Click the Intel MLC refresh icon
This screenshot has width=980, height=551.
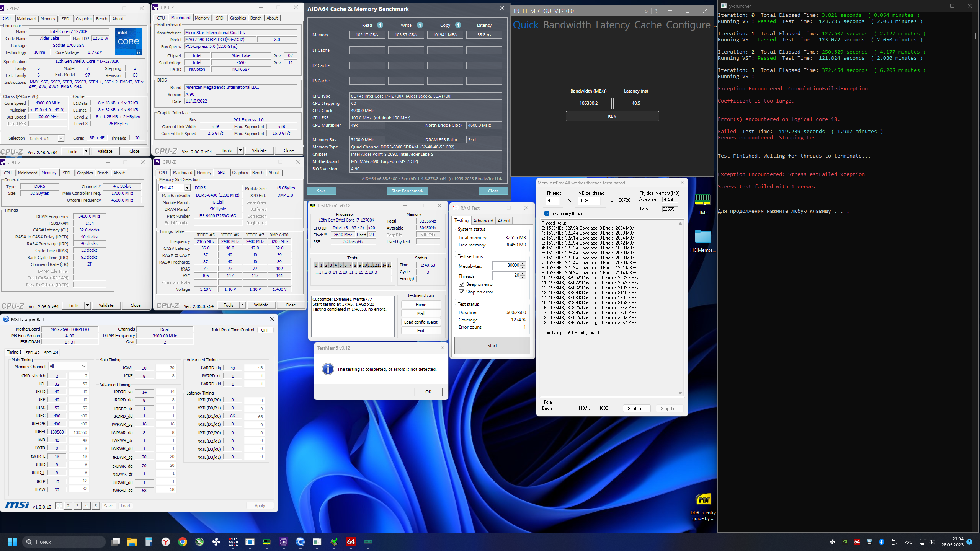point(646,11)
